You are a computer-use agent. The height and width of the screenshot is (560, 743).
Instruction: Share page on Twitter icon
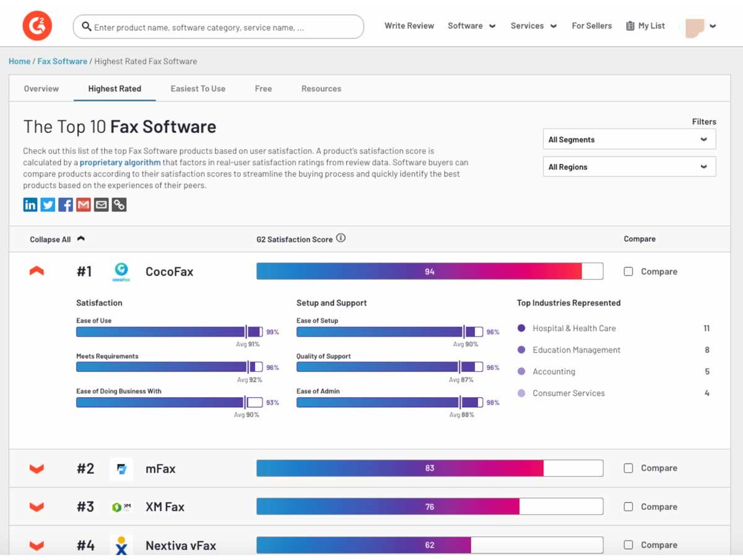48,205
